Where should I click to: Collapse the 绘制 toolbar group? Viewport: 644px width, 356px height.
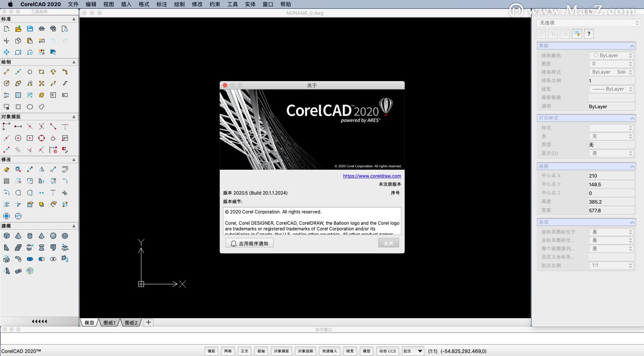coord(74,62)
